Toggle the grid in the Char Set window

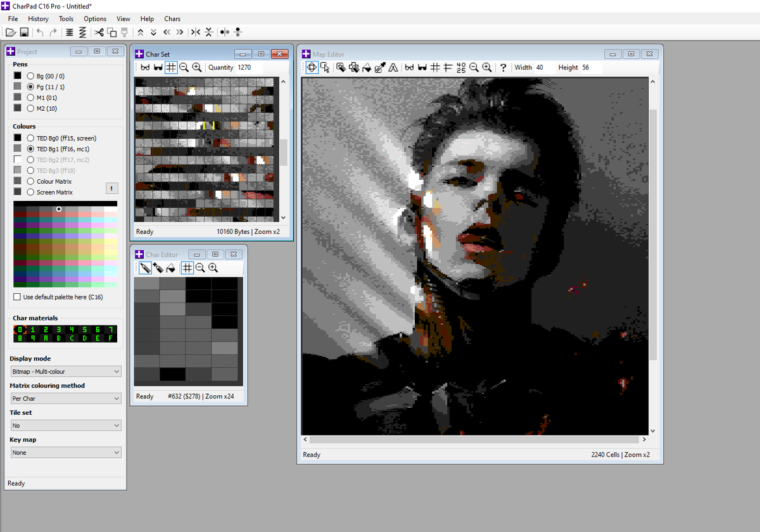pyautogui.click(x=171, y=67)
